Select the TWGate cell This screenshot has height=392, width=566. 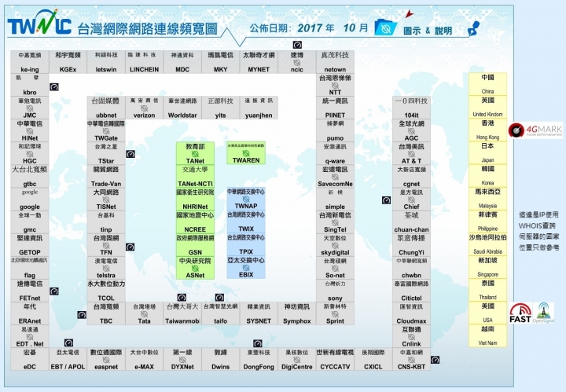tap(106, 130)
